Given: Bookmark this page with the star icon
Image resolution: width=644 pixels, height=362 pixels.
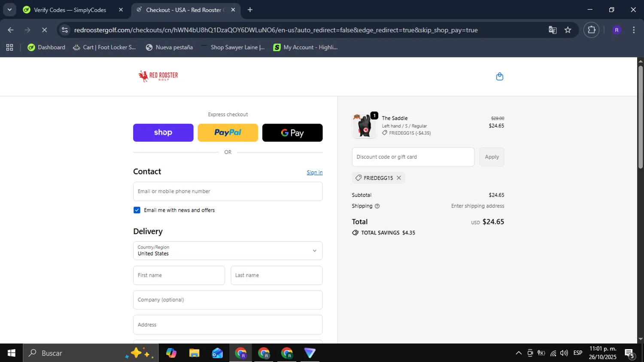Looking at the screenshot, I should [x=568, y=30].
